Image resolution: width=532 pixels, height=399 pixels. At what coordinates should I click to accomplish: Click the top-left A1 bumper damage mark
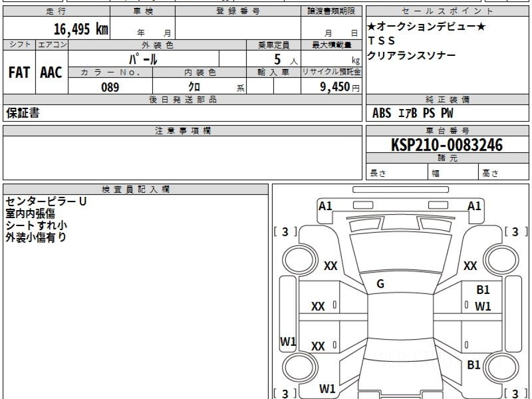point(325,206)
